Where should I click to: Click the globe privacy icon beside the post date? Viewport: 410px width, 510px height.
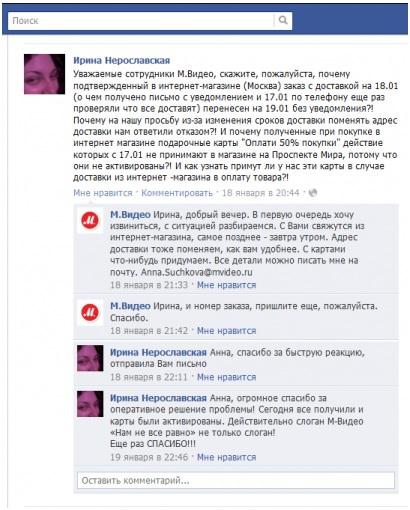313,193
